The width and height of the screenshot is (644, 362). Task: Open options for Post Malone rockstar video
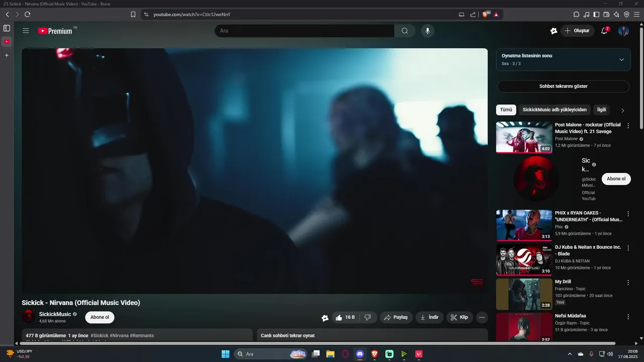[x=628, y=126]
